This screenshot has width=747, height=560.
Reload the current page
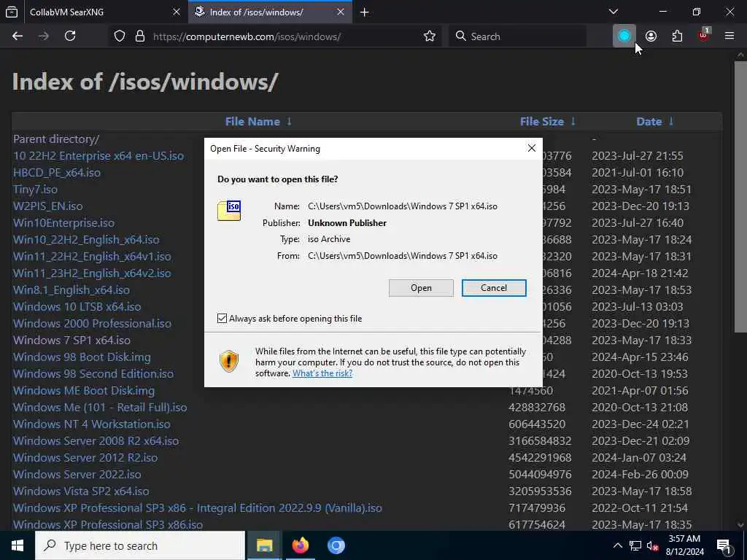70,36
